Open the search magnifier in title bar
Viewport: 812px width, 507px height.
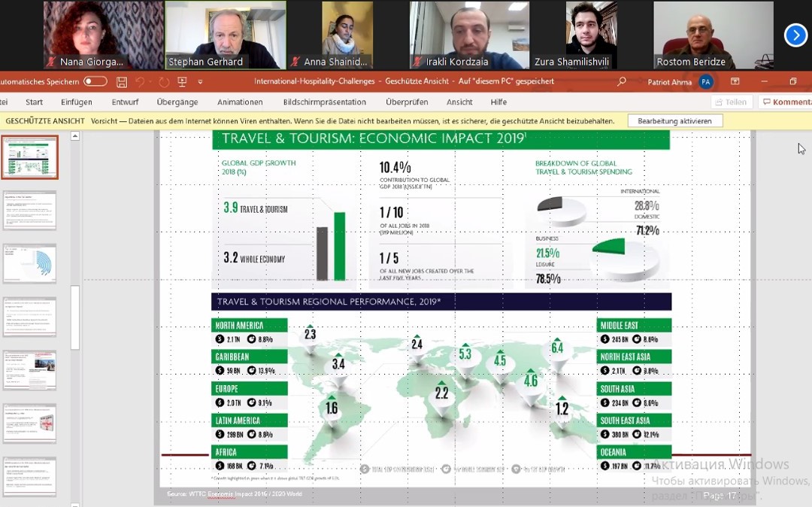pyautogui.click(x=621, y=81)
